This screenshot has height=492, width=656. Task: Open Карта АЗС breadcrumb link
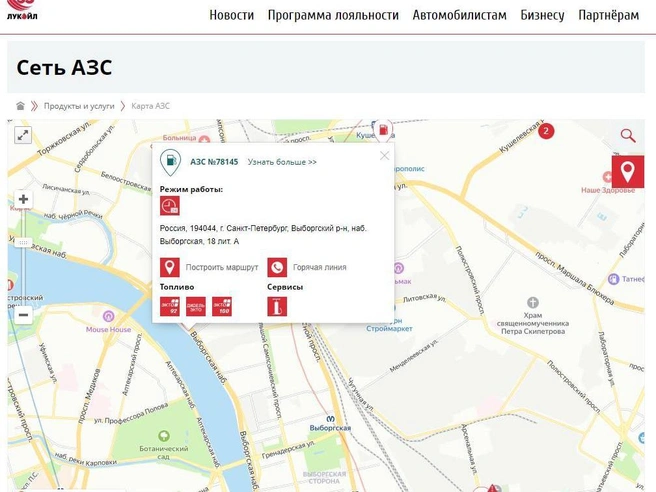coord(151,106)
